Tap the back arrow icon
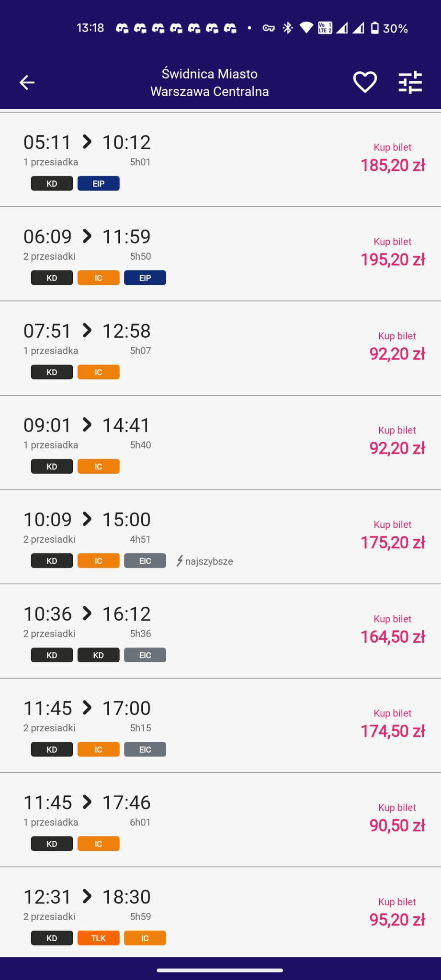 click(27, 82)
